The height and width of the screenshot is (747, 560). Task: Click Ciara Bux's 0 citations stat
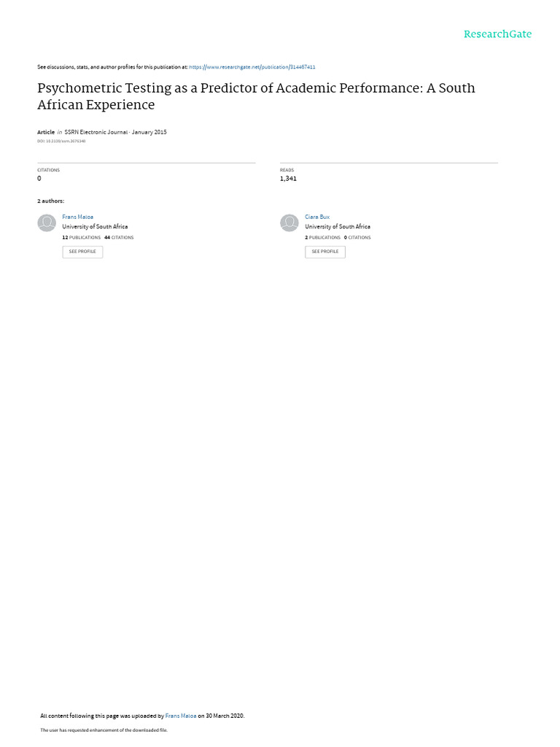(x=357, y=238)
